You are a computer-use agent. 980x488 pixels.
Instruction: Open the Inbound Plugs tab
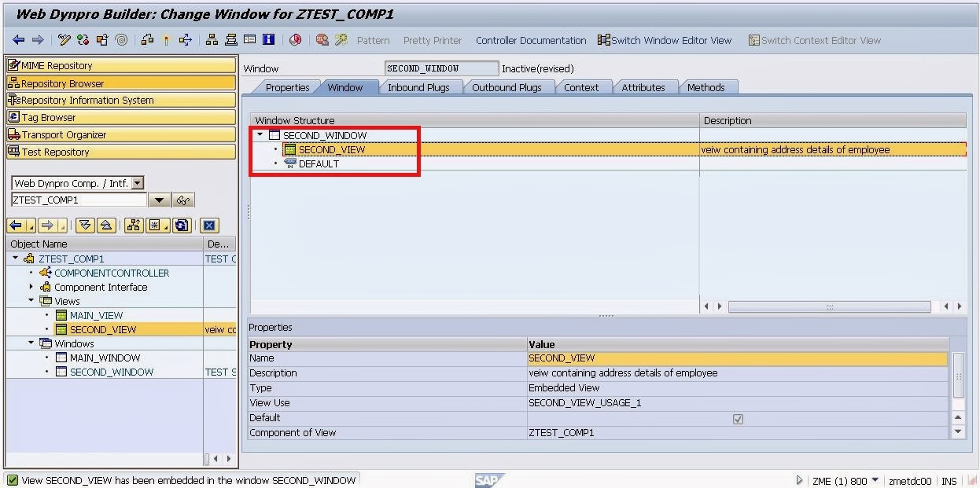[x=418, y=87]
